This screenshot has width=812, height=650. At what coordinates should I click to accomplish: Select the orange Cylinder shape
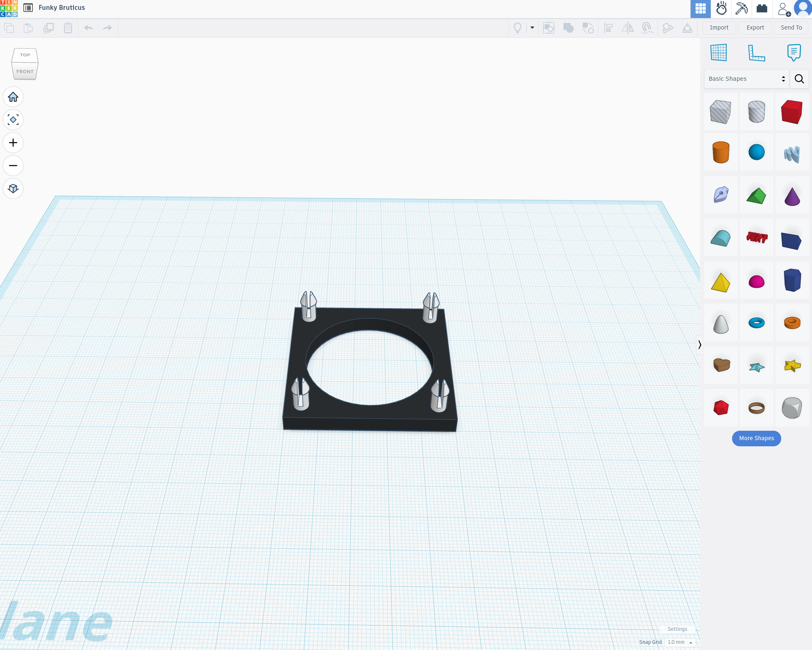pos(721,152)
